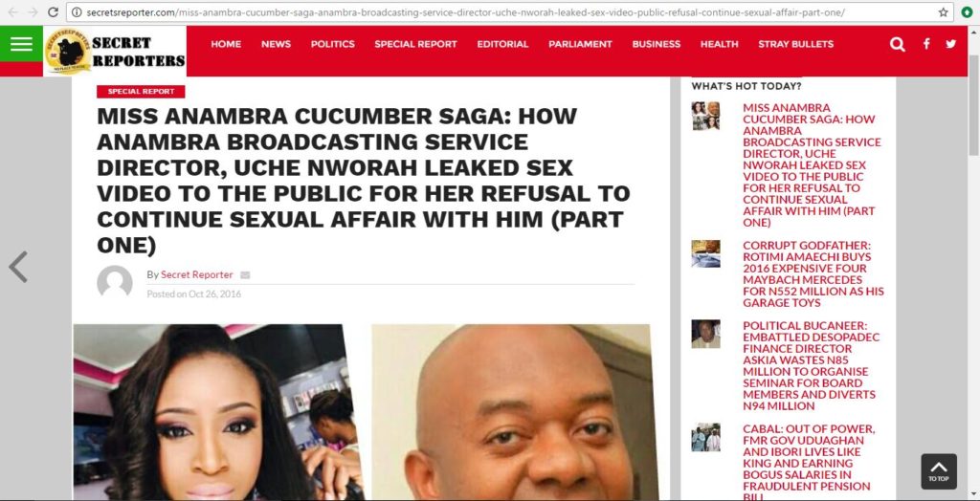The width and height of the screenshot is (980, 501).
Task: Jump back with the TO TOP button
Action: click(939, 471)
